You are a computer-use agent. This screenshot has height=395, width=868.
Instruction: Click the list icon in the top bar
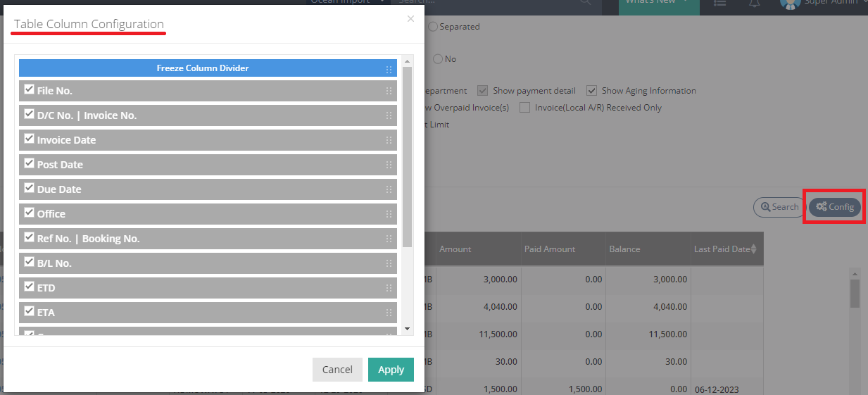[719, 3]
